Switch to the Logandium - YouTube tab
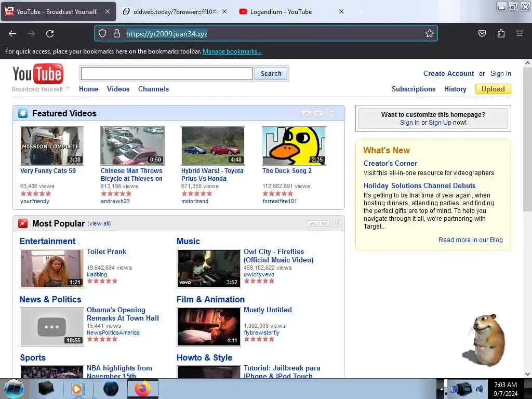 click(291, 11)
